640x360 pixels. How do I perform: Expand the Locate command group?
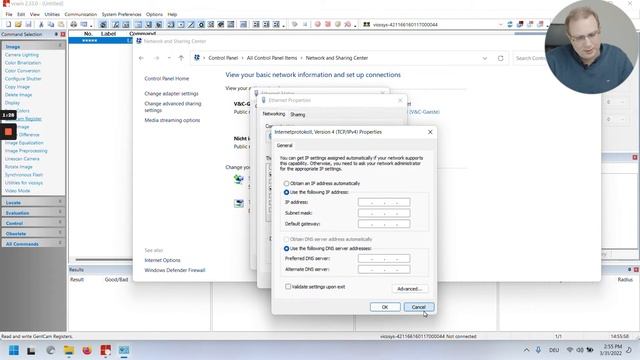33,202
